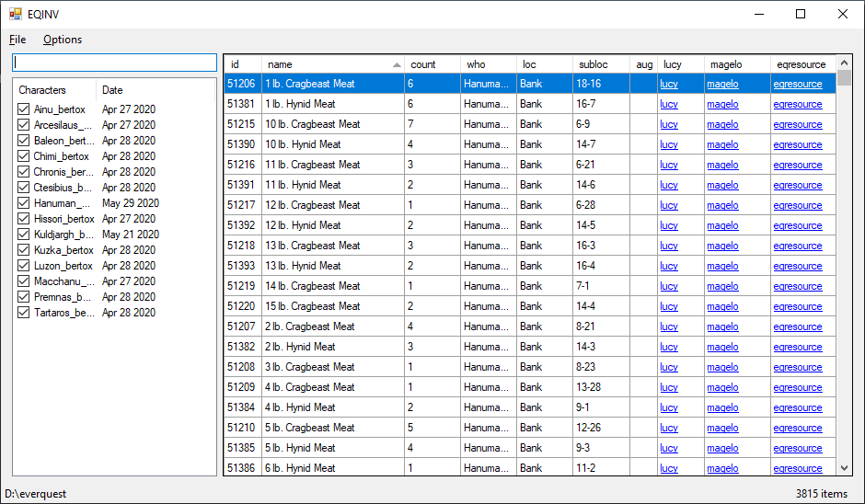Open lucy link for 1 lb. Hynid Meat
Image resolution: width=865 pixels, height=504 pixels.
[669, 104]
